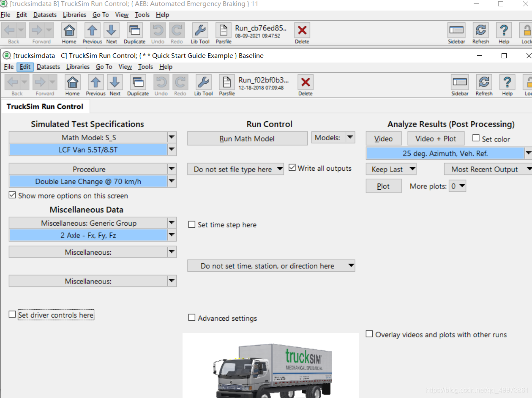Click Refresh in AEB background window
The width and height of the screenshot is (532, 398).
[x=480, y=30]
